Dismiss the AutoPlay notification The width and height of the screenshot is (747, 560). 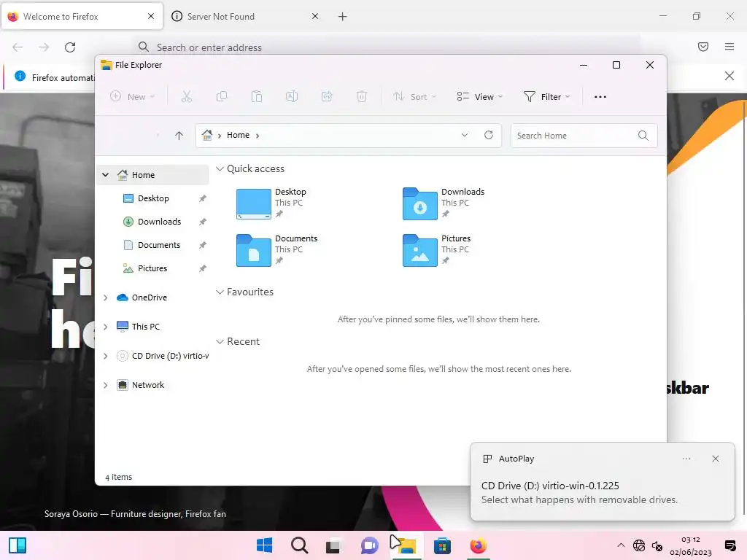coord(716,459)
